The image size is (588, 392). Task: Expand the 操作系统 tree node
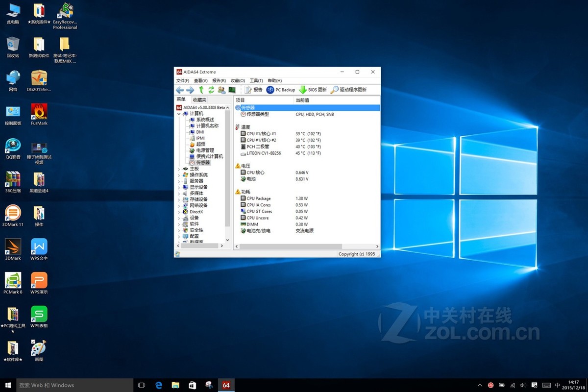[179, 175]
